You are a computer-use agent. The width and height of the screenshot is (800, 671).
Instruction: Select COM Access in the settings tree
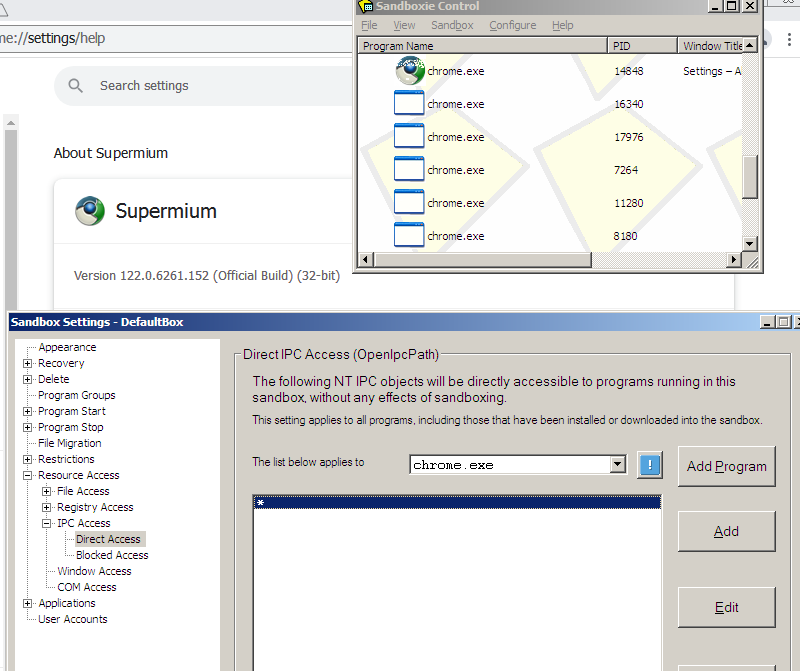coord(87,587)
